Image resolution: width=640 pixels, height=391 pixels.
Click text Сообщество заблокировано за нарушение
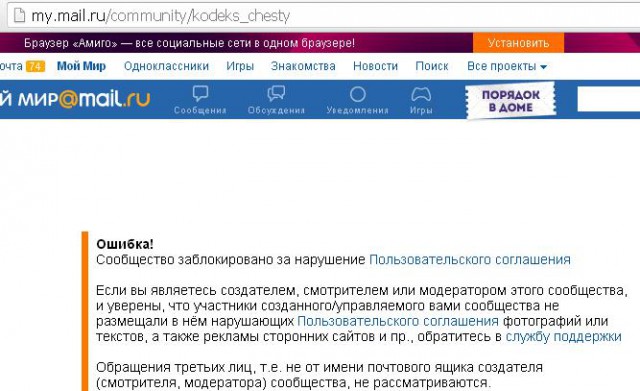(x=231, y=260)
